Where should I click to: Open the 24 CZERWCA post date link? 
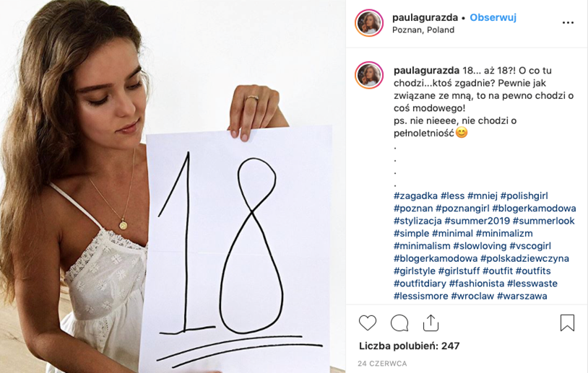tap(382, 364)
